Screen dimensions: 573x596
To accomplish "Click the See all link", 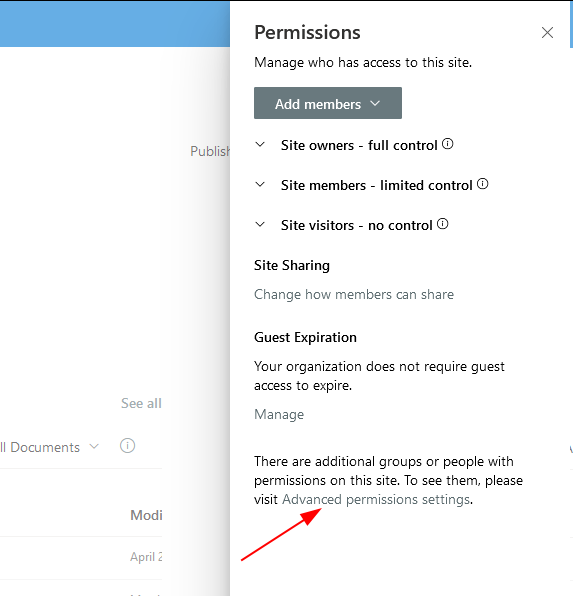I will [141, 403].
